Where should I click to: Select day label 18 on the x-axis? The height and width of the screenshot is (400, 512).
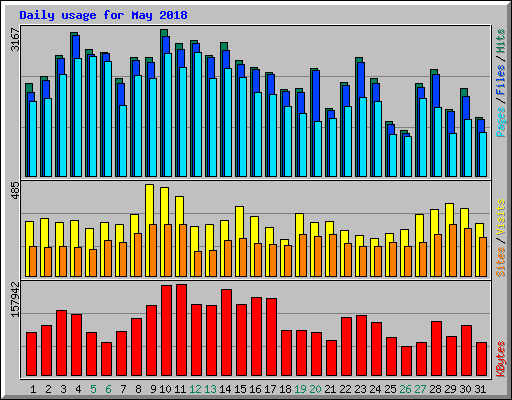(285, 389)
